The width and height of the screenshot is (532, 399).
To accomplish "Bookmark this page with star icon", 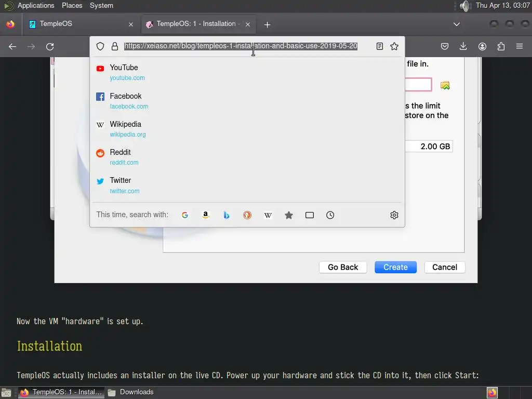I will 394,46.
